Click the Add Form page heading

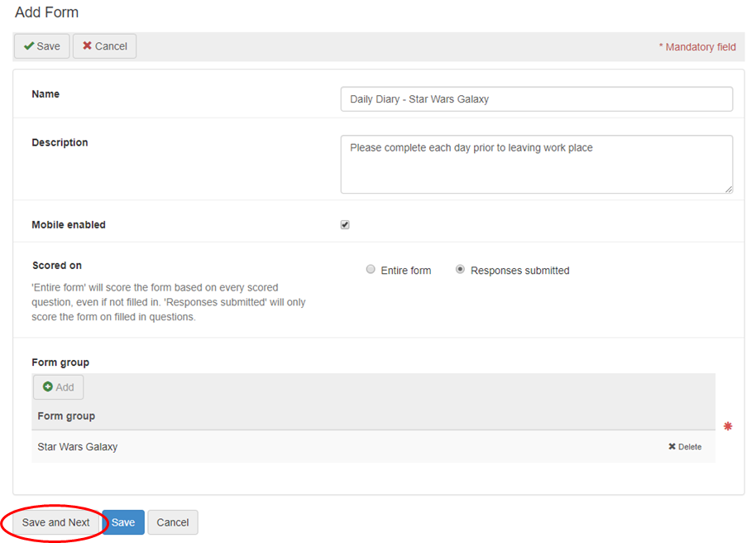tap(47, 12)
